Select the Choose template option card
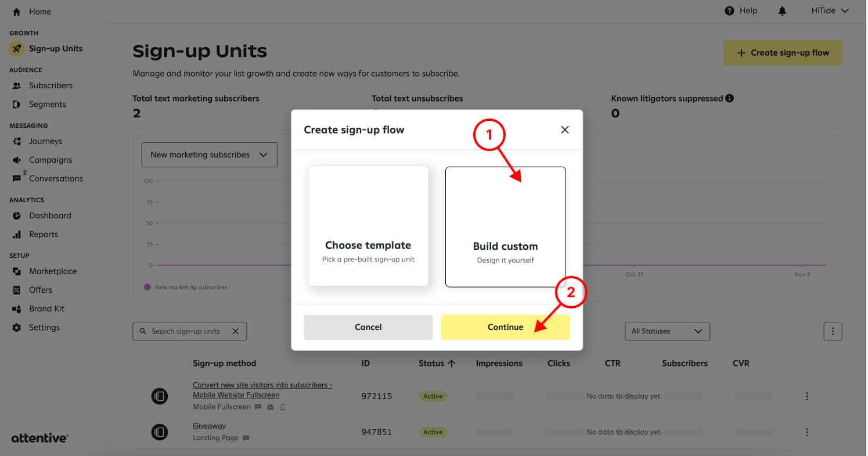The width and height of the screenshot is (868, 456). point(368,226)
